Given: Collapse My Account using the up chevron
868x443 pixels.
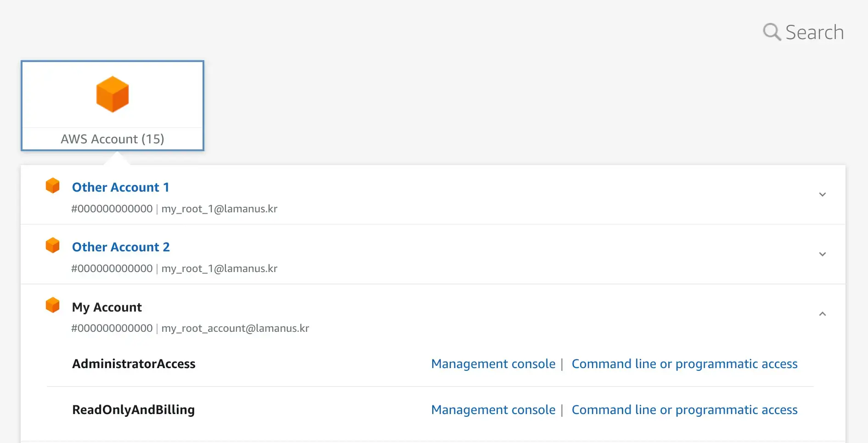Looking at the screenshot, I should [823, 314].
